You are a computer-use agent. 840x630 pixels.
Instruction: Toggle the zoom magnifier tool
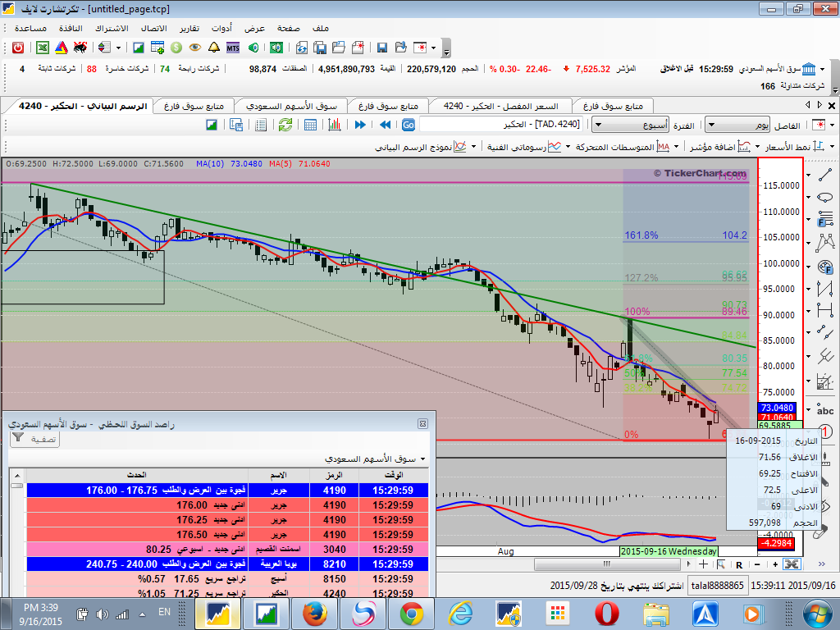click(721, 564)
